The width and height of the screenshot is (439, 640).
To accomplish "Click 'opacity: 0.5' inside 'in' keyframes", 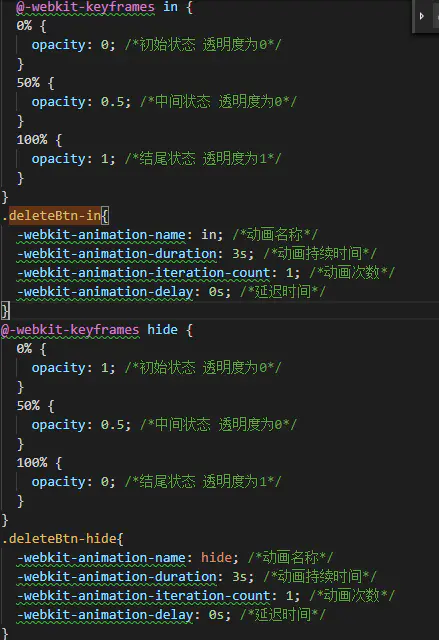I will coord(78,102).
